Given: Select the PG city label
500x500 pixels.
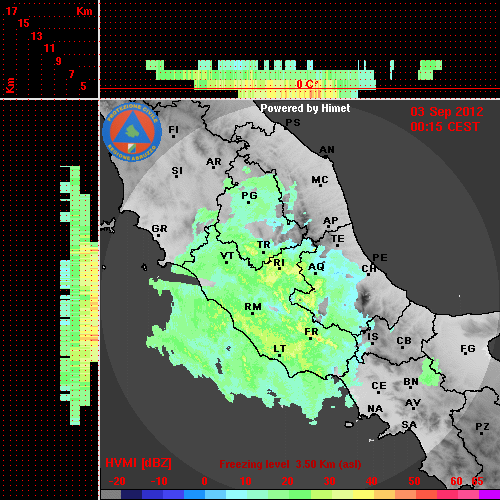Looking at the screenshot, I should point(249,195).
